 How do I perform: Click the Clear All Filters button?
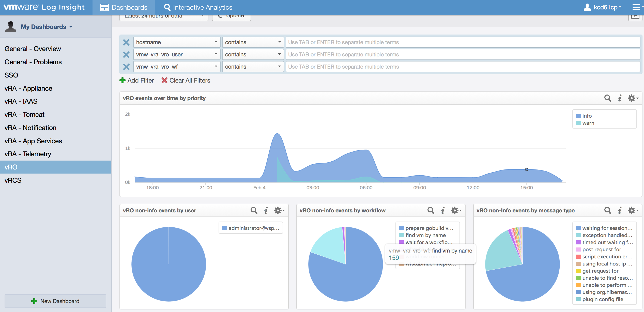tap(186, 80)
